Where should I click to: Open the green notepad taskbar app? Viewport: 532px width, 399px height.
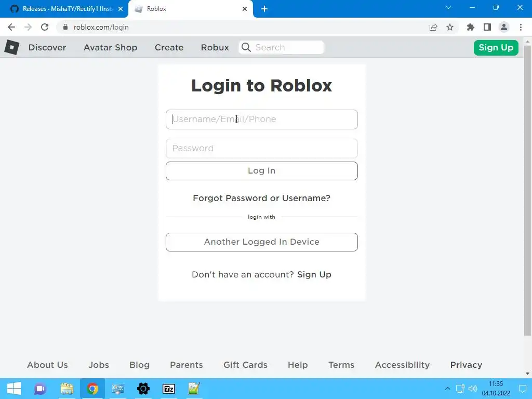[x=194, y=389]
